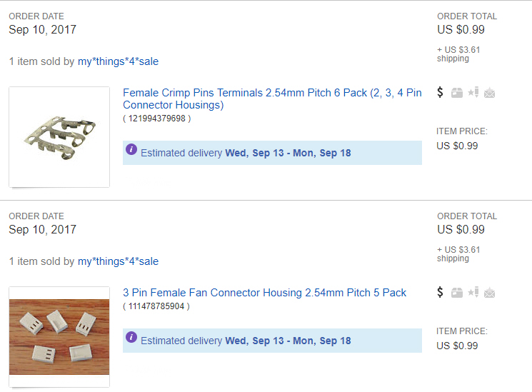The image size is (532, 392).
Task: Click the purple info icon in first delivery estimate
Action: [131, 149]
